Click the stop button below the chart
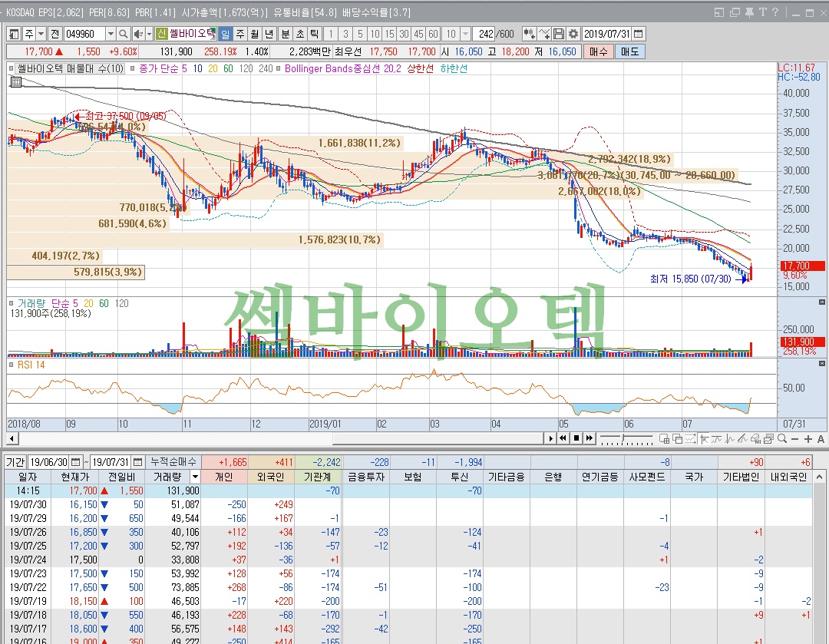Screen dimensions: 829x644 click(576, 438)
